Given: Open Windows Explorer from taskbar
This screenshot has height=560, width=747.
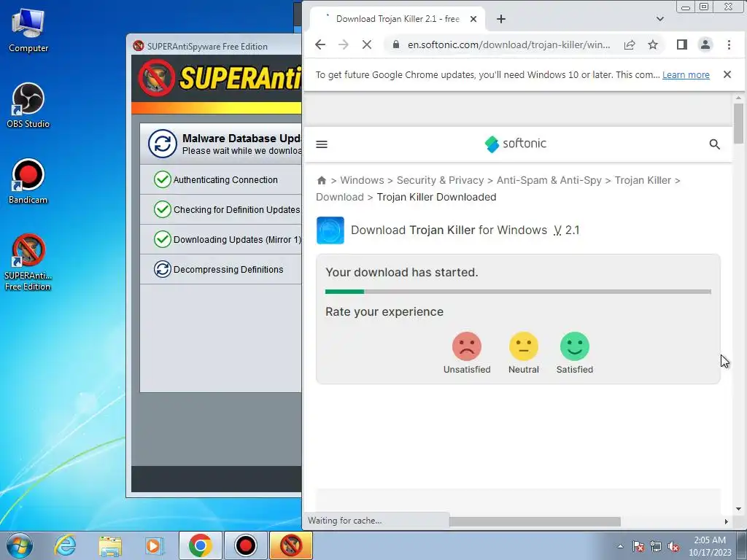Looking at the screenshot, I should tap(110, 545).
